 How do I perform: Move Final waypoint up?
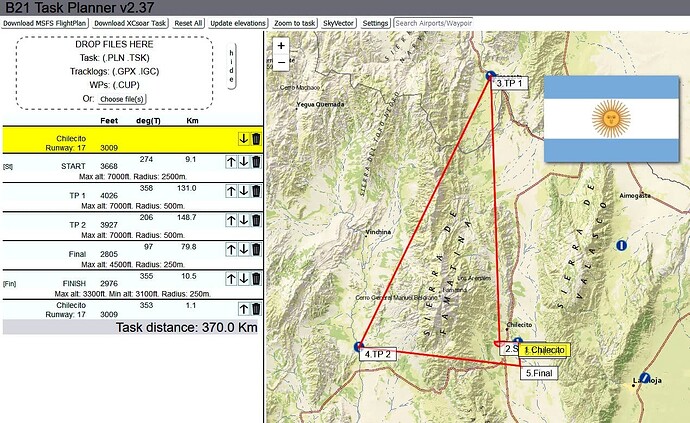tap(231, 250)
